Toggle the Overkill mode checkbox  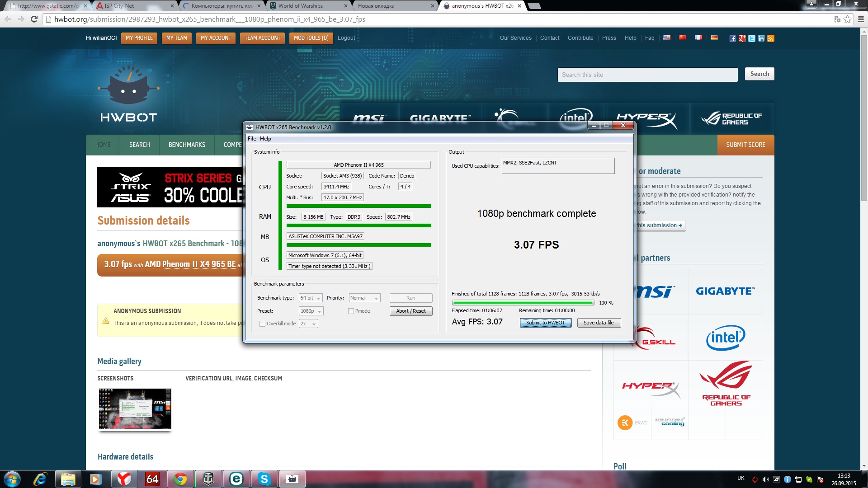tap(262, 324)
